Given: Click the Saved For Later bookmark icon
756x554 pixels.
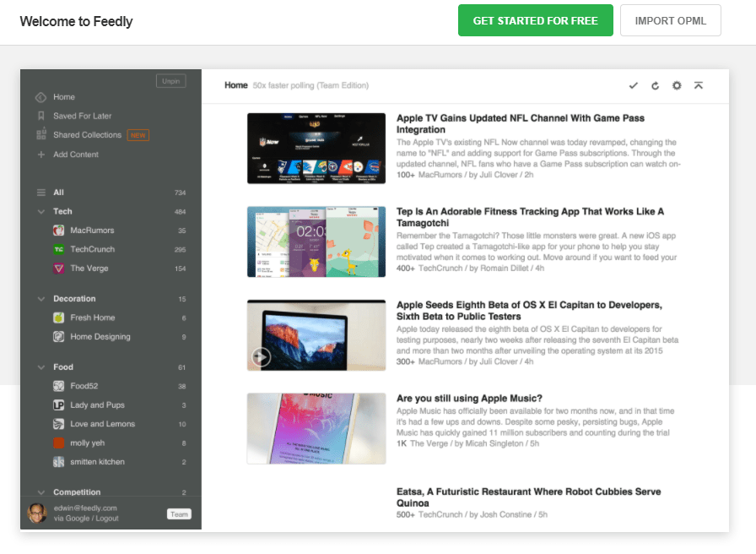Looking at the screenshot, I should (x=41, y=116).
